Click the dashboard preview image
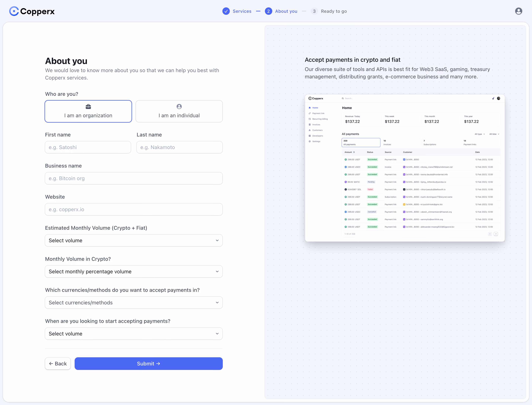 405,168
